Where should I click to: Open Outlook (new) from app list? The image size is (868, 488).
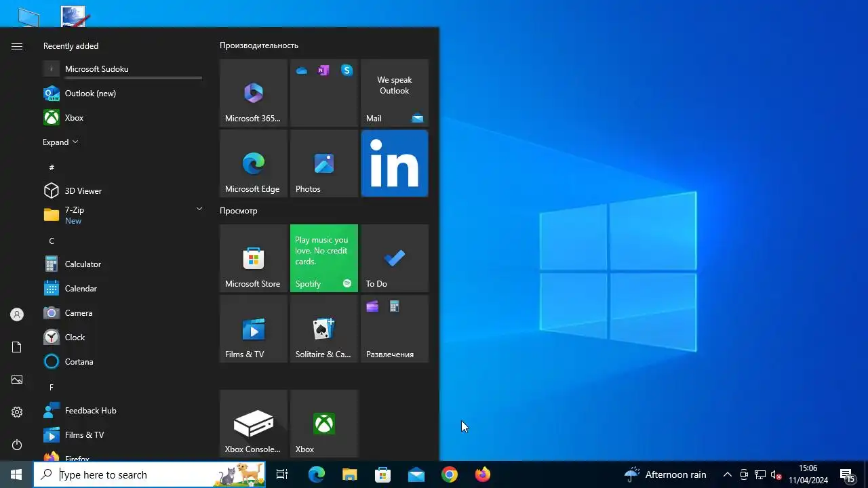(x=123, y=94)
